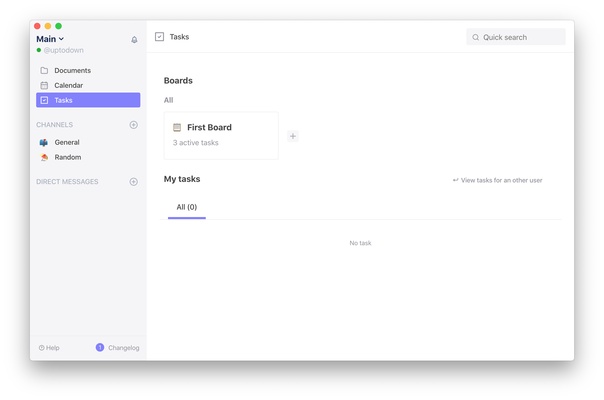Viewport: 604px width, 400px height.
Task: Click the DIRECT MESSAGES section header
Action: 67,182
